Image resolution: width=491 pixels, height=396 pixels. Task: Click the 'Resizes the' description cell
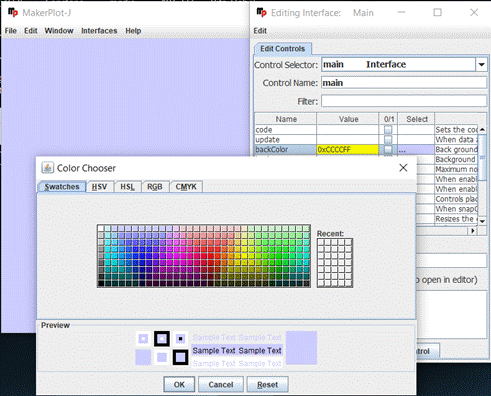456,219
